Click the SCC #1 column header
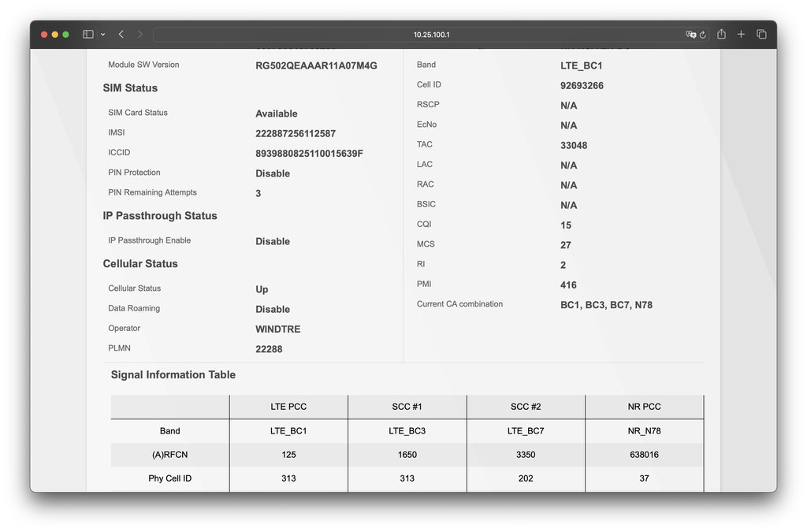Viewport: 807px width, 532px height. coord(407,407)
